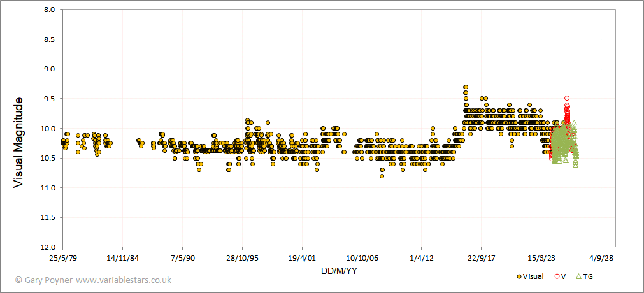Viewport: 644px width, 293px height.
Task: Click the 15/3/23 date label
Action: 541,259
